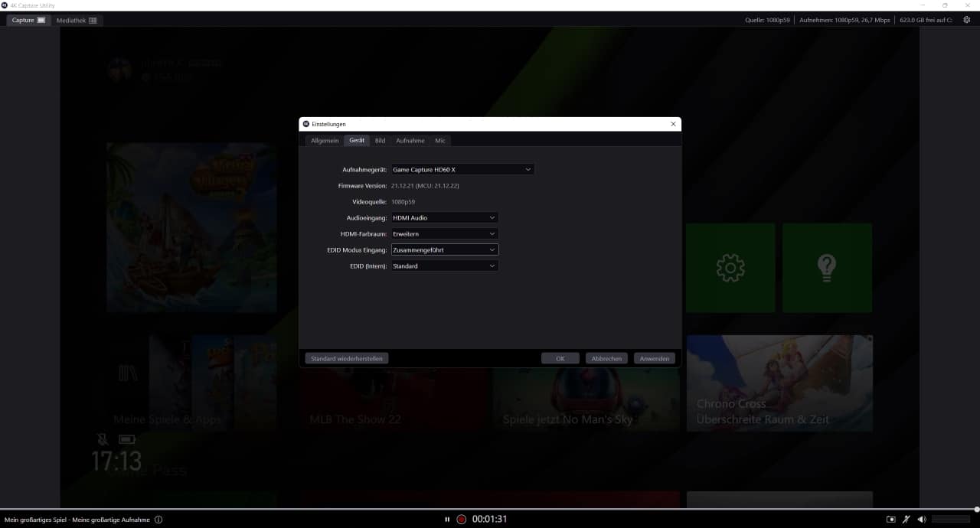This screenshot has width=980, height=528.
Task: Toggle the microphone mute icon
Action: (x=906, y=520)
